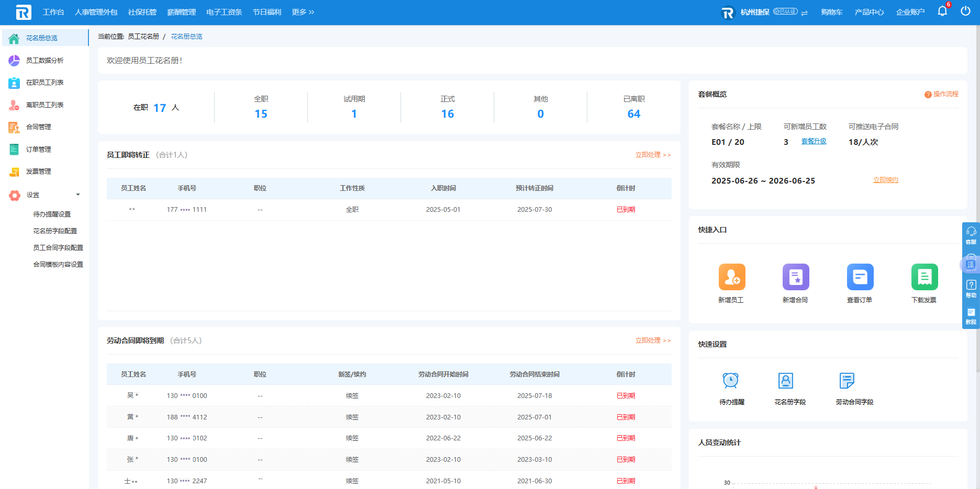Click the 套餐升级 link

click(x=814, y=141)
